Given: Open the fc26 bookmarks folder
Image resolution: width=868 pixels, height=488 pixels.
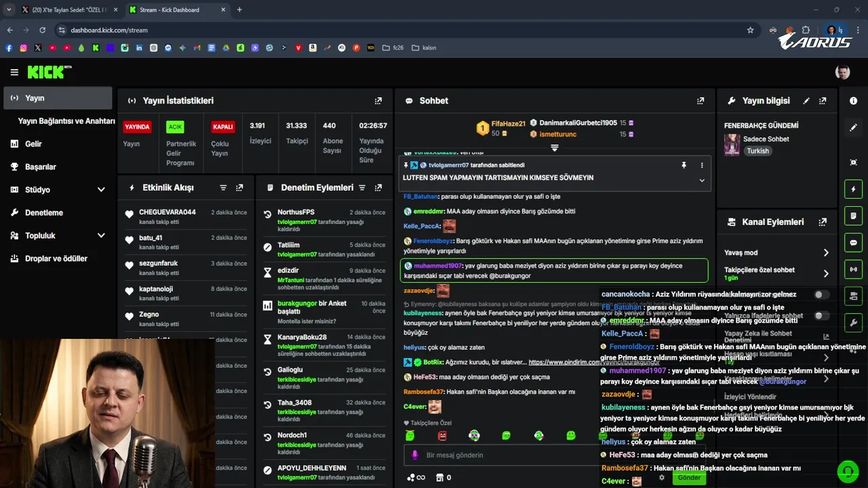Looking at the screenshot, I should pos(393,48).
